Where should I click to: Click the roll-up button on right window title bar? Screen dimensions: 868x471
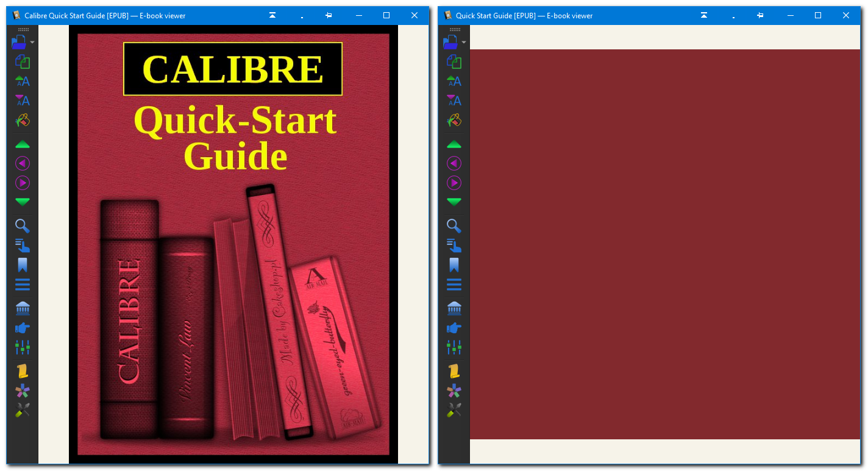[x=704, y=15]
